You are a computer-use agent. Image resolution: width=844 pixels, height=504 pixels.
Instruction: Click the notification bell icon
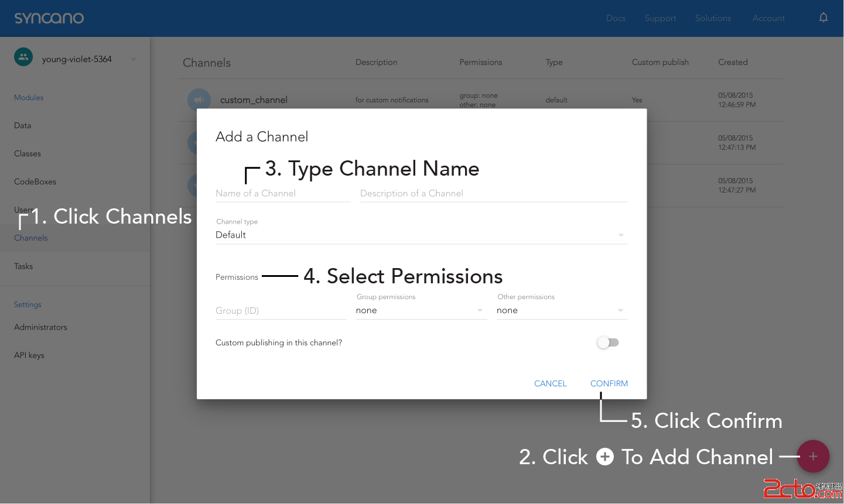point(823,18)
